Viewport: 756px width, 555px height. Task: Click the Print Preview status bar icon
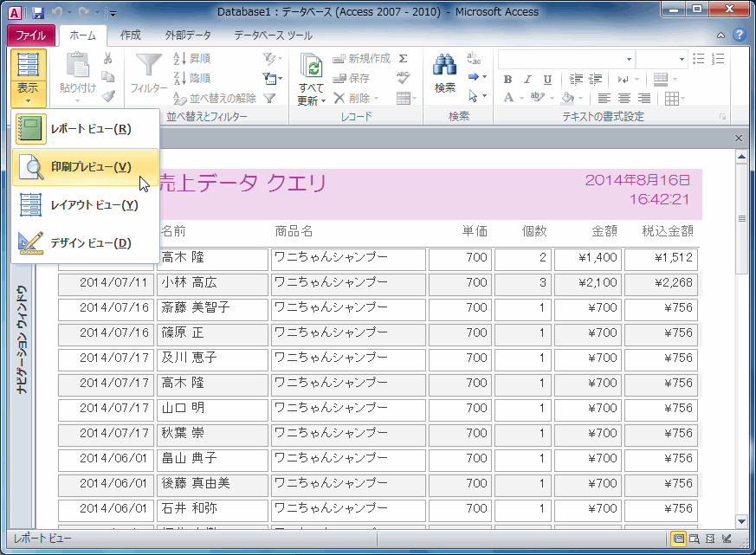[695, 539]
